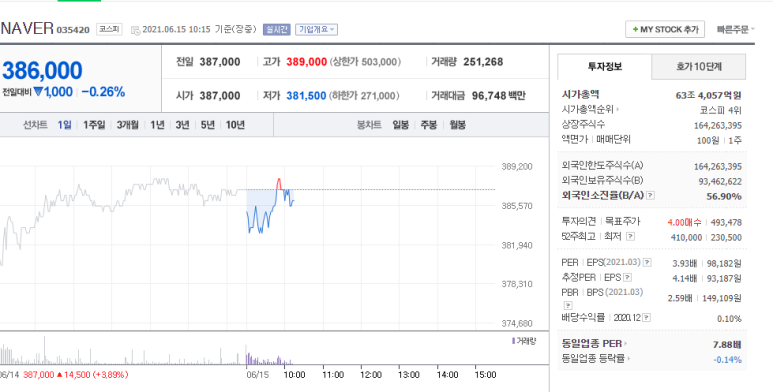Viewport: 773px width, 392px height.
Task: Click the NAVER stock name heading
Action: [27, 29]
